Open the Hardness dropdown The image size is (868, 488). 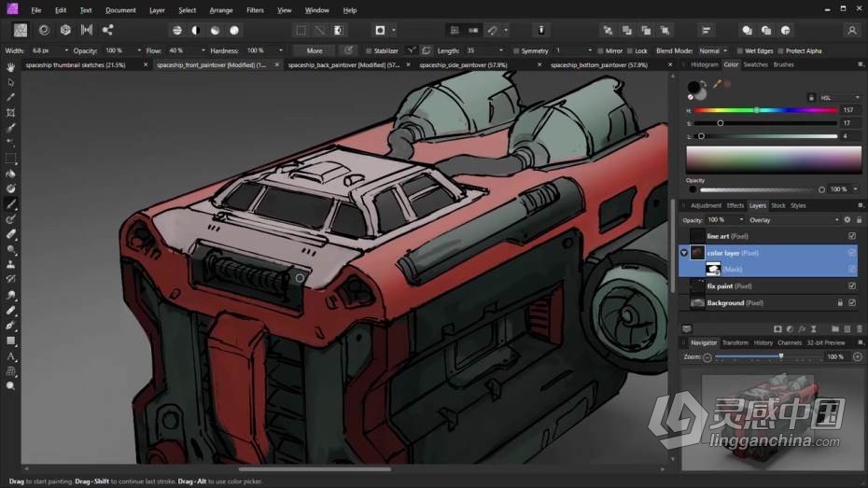(281, 50)
